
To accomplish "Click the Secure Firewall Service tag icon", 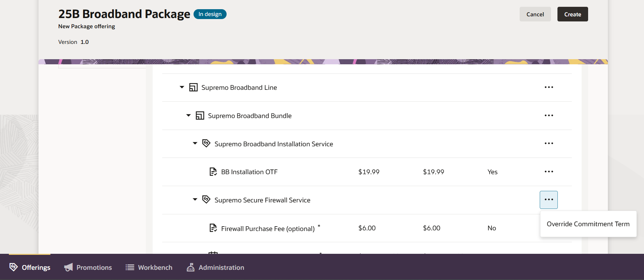I will click(206, 199).
